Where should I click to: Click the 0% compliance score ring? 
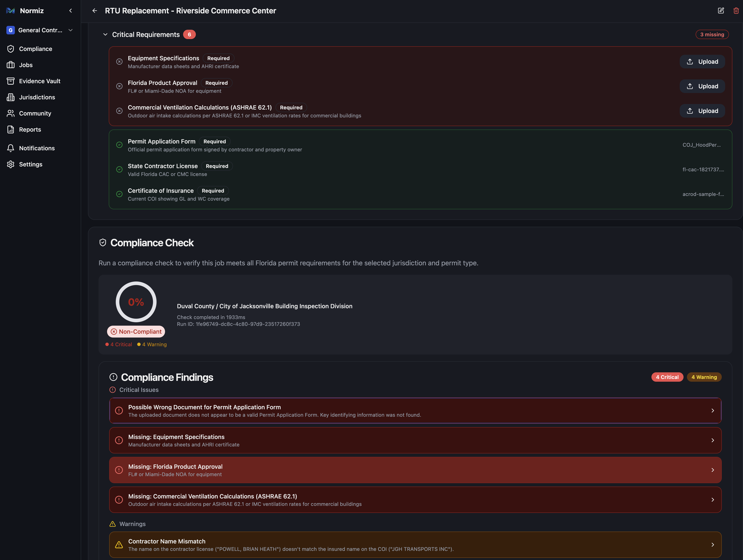pyautogui.click(x=136, y=302)
